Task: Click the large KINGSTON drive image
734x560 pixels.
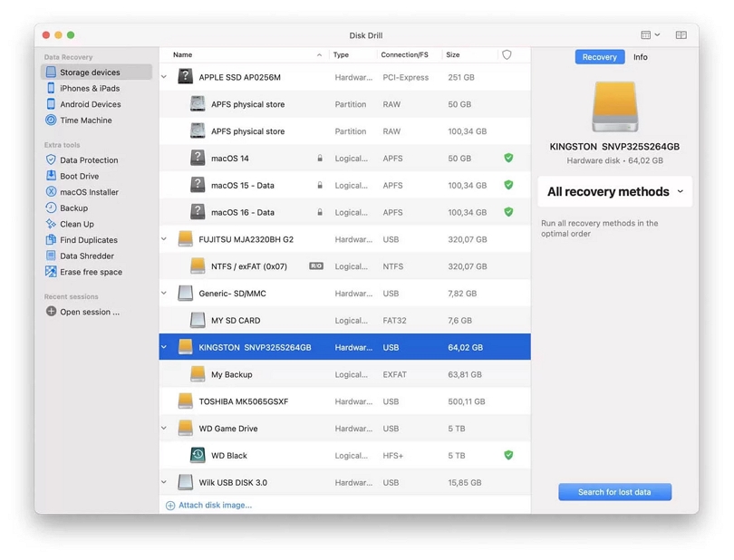Action: 614,107
